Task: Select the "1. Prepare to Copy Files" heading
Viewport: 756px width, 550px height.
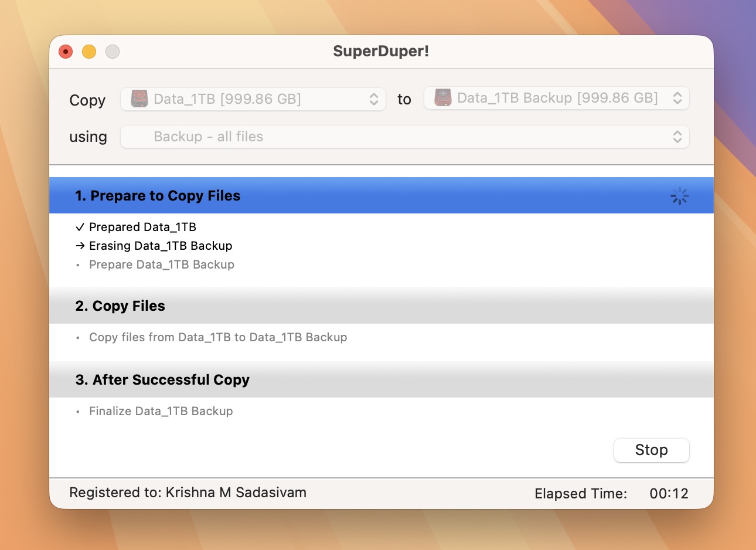Action: (158, 196)
